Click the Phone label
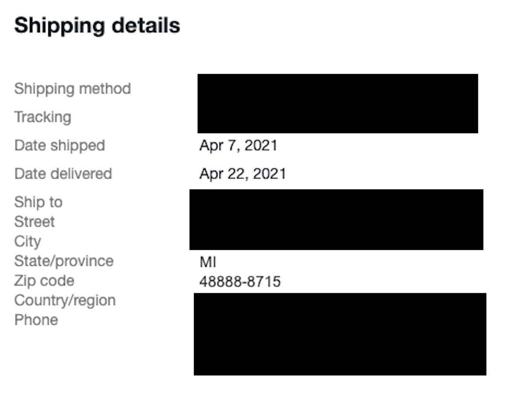 pos(36,320)
